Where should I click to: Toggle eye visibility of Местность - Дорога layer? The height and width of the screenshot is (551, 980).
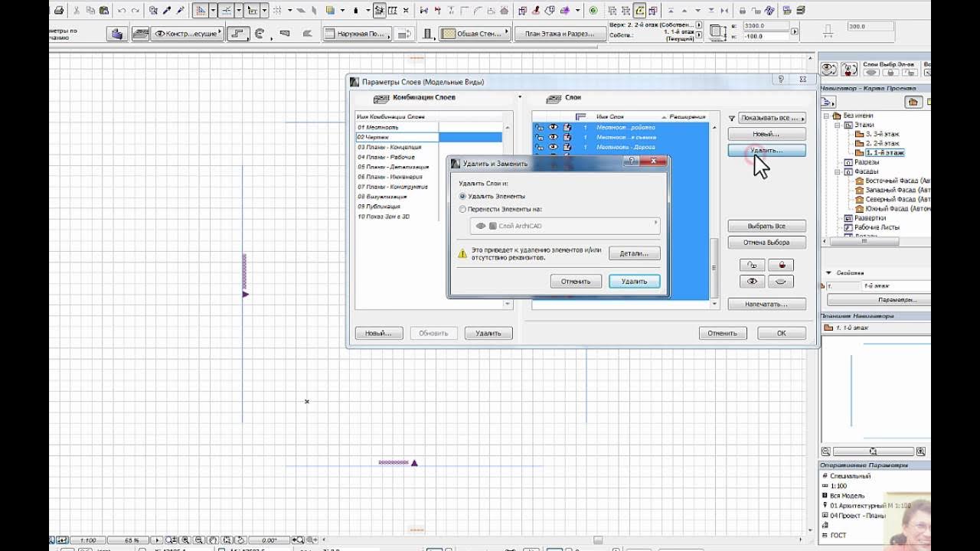click(x=553, y=147)
